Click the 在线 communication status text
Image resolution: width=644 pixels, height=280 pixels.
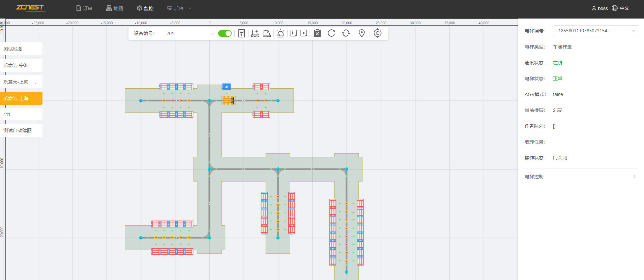pos(558,63)
